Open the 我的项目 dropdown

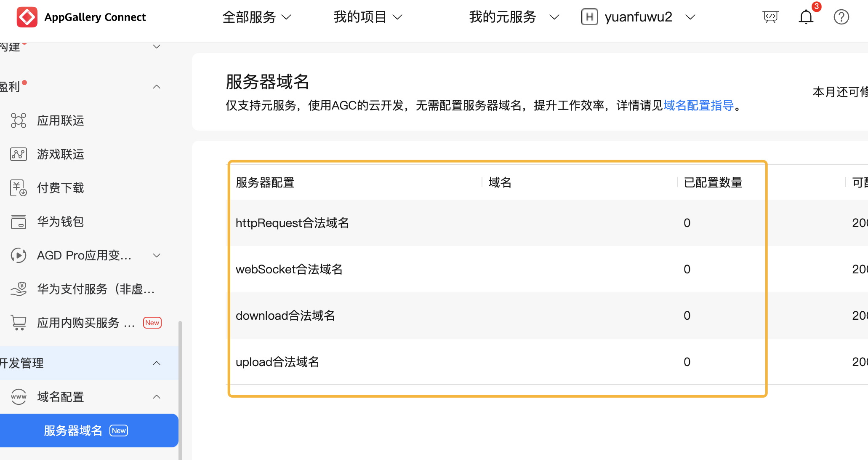pos(368,17)
